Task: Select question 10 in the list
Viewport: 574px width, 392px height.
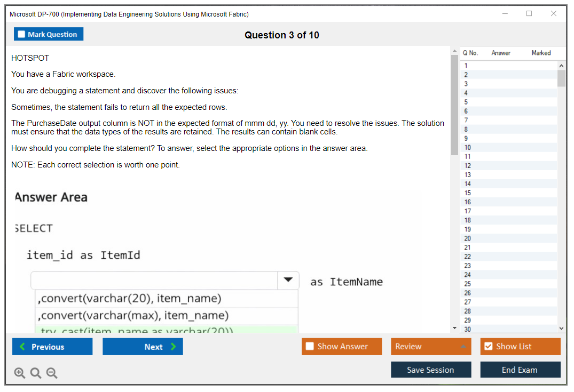Action: click(x=468, y=147)
